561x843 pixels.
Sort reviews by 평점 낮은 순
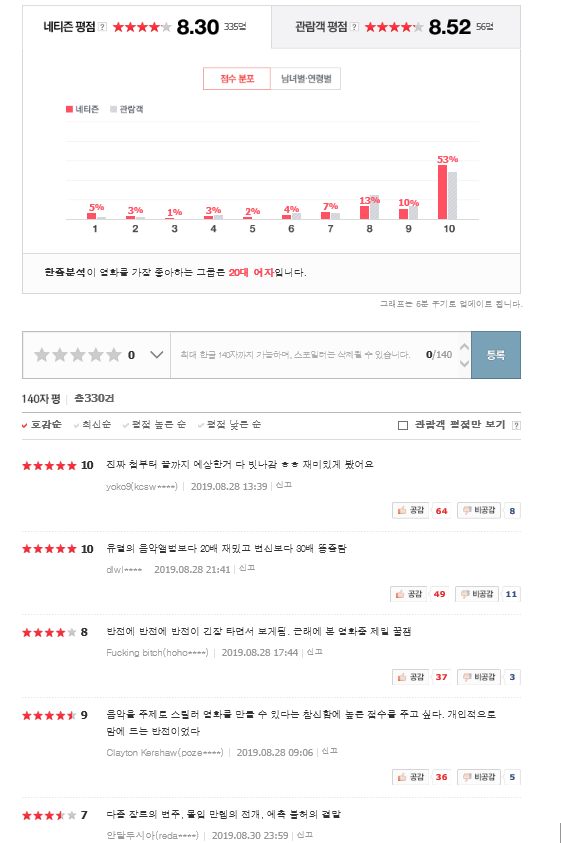[x=230, y=425]
